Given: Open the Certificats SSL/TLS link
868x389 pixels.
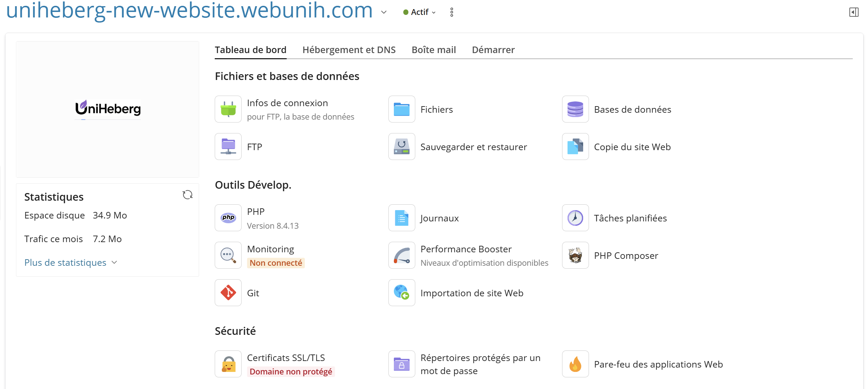Looking at the screenshot, I should pos(286,358).
